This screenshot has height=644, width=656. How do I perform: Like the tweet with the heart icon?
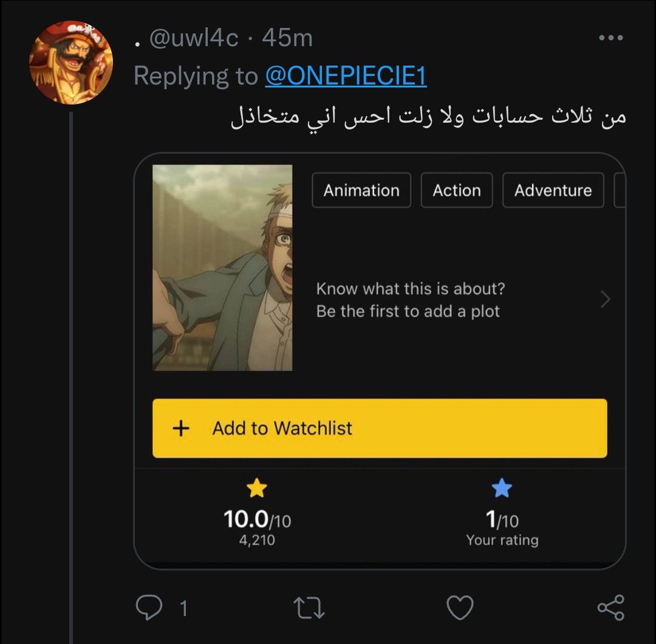(x=460, y=608)
